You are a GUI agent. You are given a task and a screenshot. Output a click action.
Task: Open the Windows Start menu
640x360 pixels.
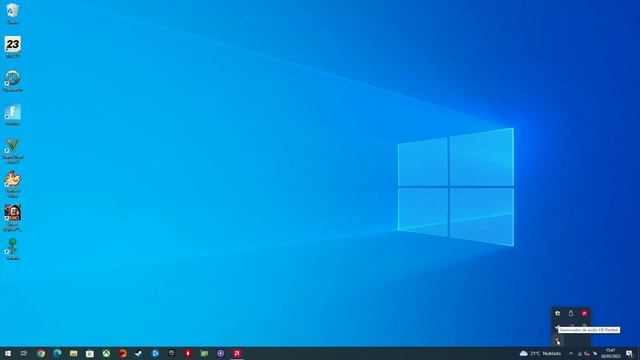[x=8, y=353]
